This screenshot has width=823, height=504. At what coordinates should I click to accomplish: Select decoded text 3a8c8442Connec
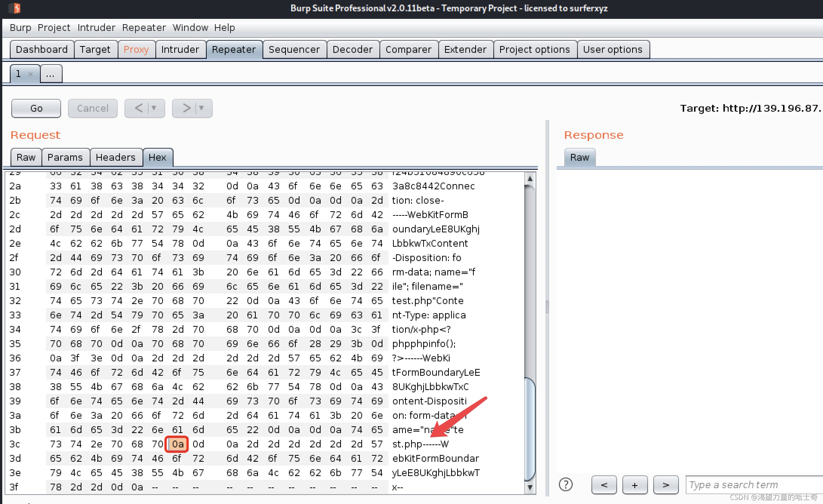[x=433, y=186]
